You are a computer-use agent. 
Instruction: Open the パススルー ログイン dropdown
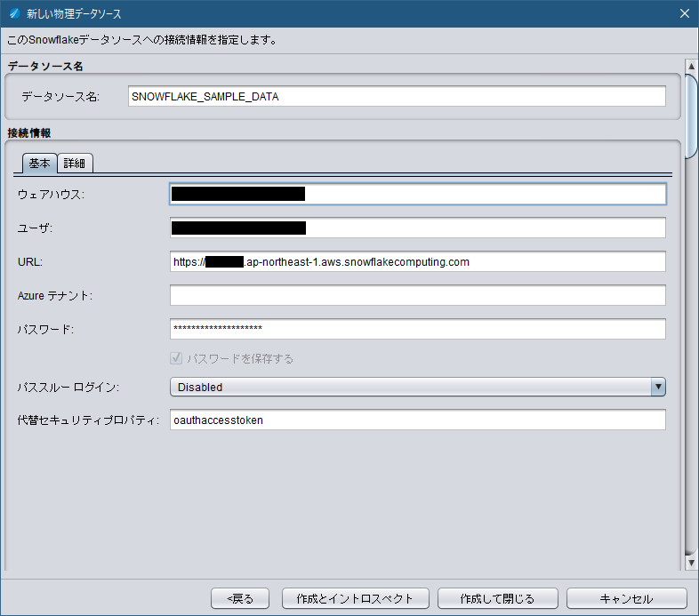(x=418, y=387)
